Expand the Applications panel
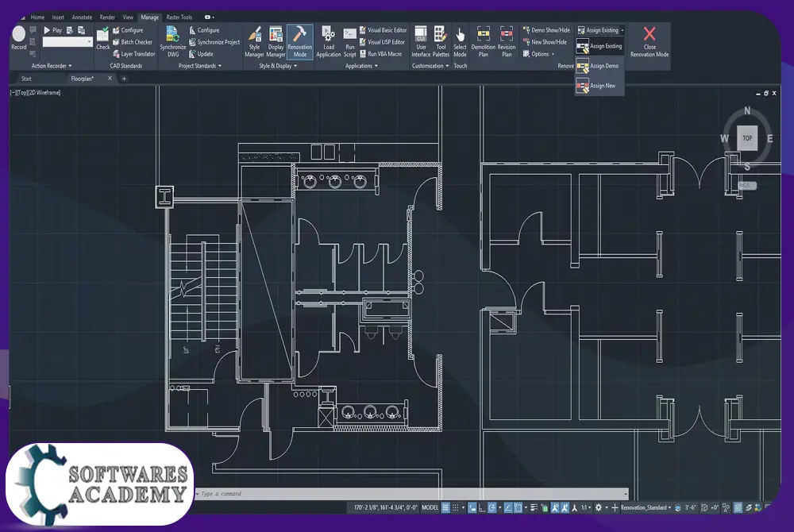 pos(361,66)
